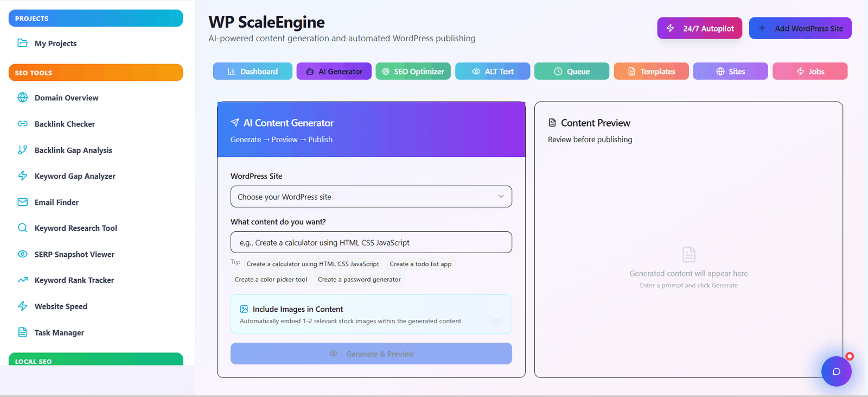The width and height of the screenshot is (868, 397).
Task: Click the SERP Snapshot Viewer eye icon
Action: (22, 254)
